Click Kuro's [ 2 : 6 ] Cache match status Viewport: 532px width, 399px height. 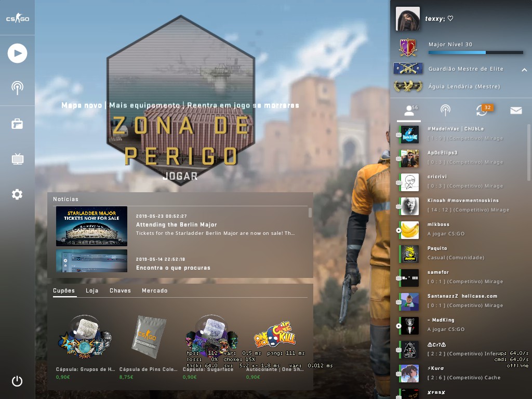[x=464, y=377]
